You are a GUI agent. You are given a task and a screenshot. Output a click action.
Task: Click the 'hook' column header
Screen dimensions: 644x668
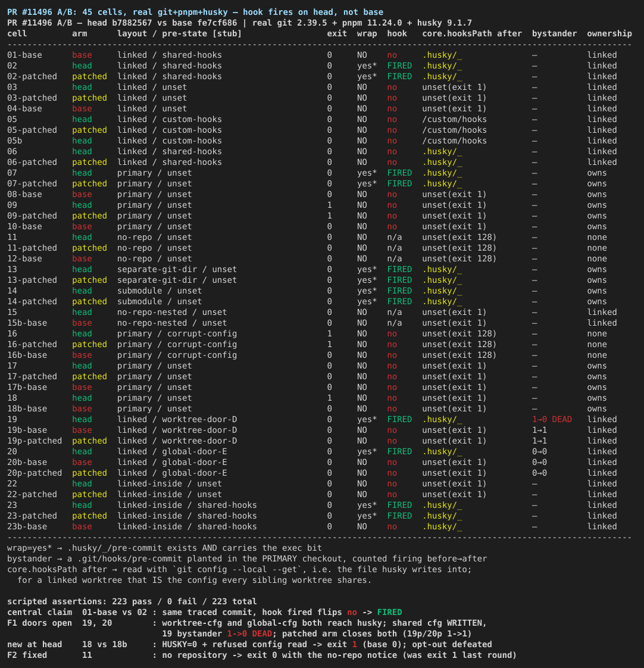click(x=397, y=33)
